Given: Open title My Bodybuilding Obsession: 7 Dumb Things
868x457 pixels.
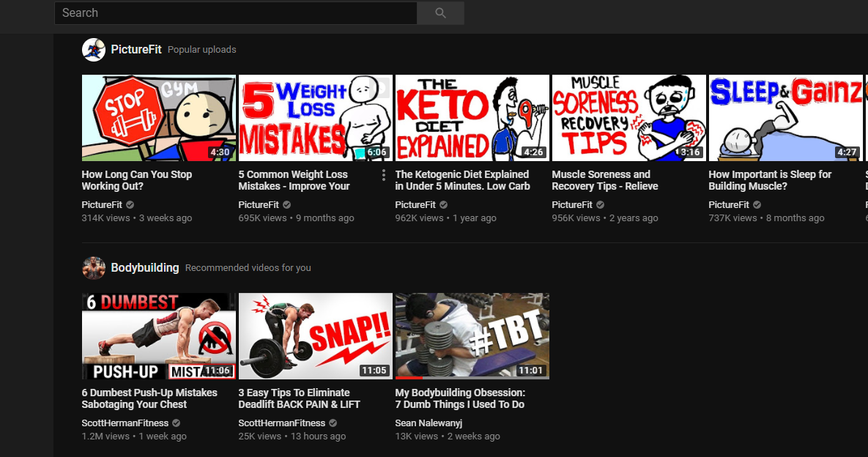Looking at the screenshot, I should (x=460, y=398).
